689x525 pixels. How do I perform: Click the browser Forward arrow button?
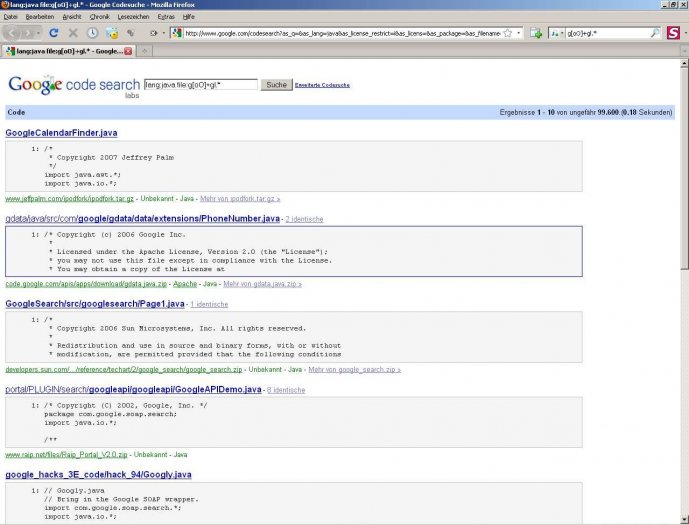click(x=28, y=33)
